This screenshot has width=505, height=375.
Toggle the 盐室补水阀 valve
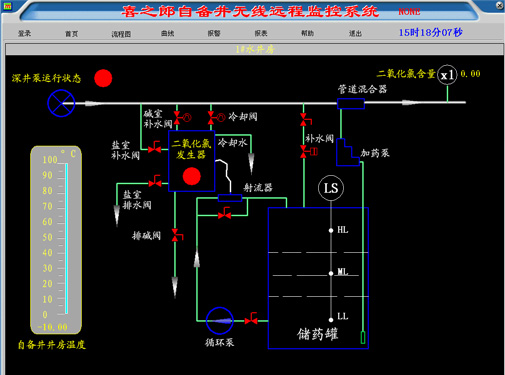(155, 147)
